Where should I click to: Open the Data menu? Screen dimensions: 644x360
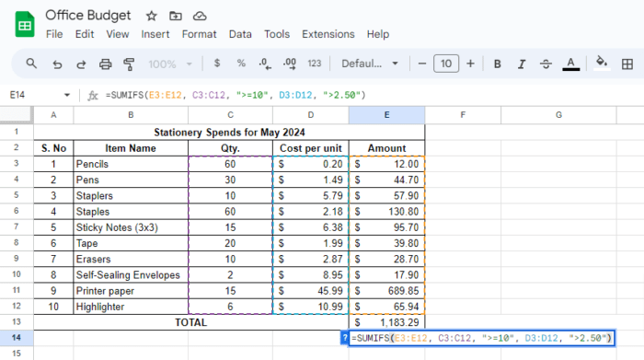[240, 34]
